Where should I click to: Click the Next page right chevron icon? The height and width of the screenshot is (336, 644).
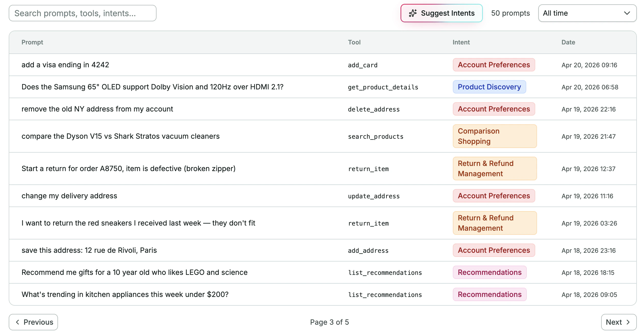click(628, 322)
